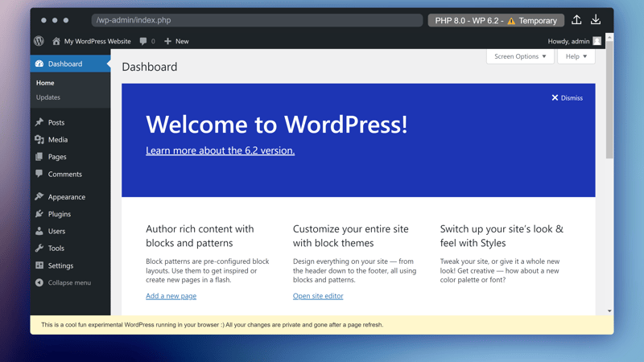
Task: Click the download icon in the top bar
Action: 596,20
